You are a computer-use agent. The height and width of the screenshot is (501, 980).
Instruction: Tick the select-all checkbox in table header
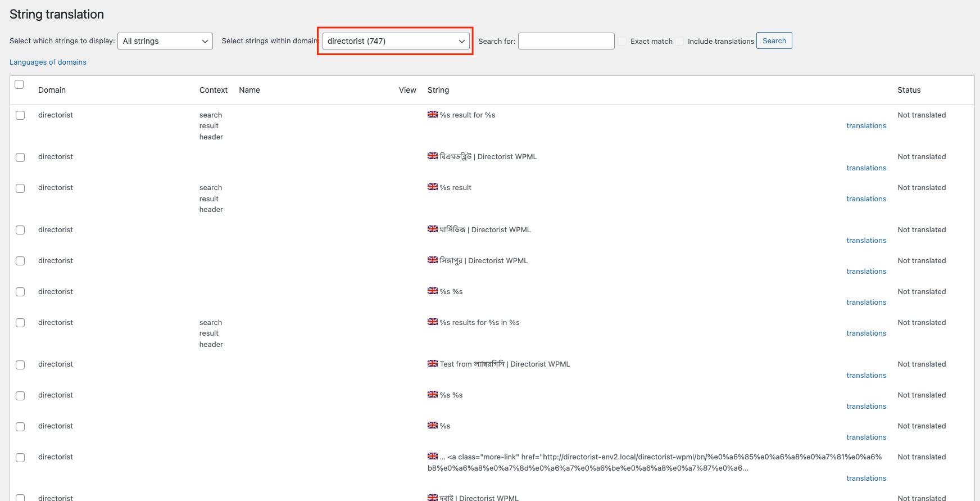click(19, 84)
